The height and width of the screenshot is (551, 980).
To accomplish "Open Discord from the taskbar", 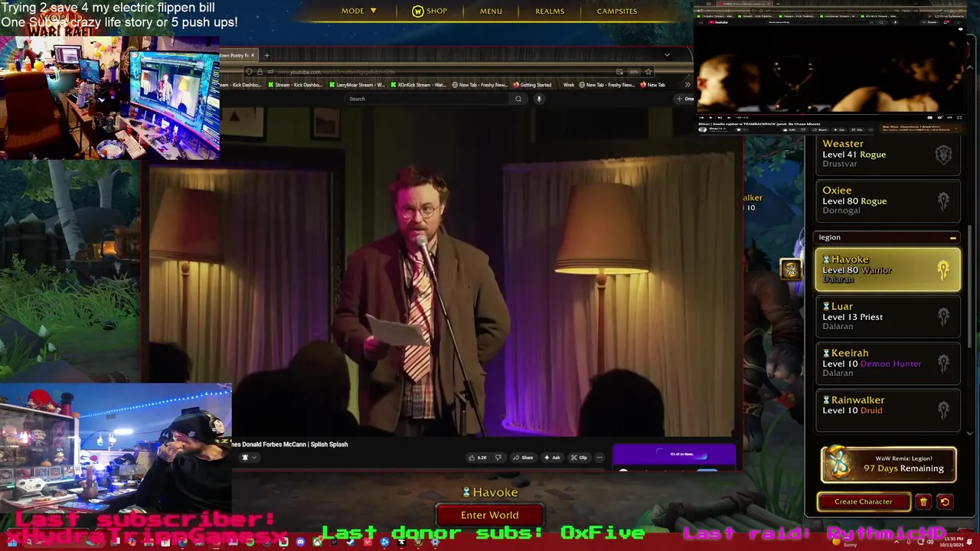I will [x=299, y=542].
